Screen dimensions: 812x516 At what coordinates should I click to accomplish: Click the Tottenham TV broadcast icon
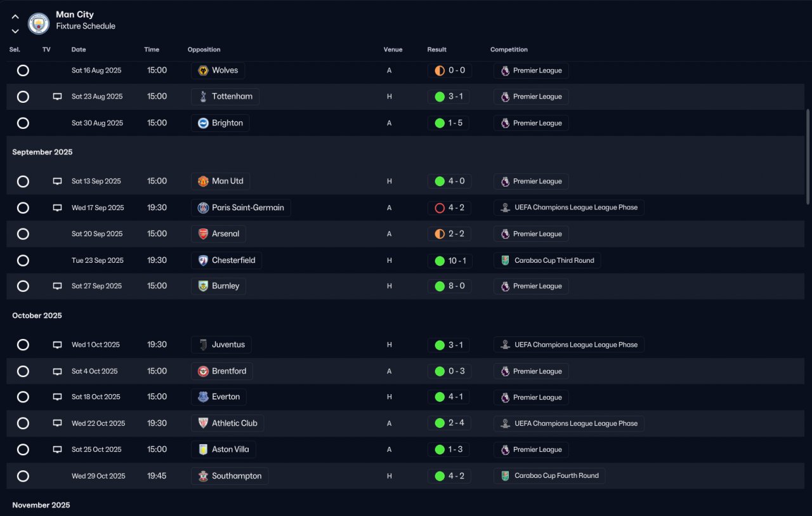click(57, 96)
